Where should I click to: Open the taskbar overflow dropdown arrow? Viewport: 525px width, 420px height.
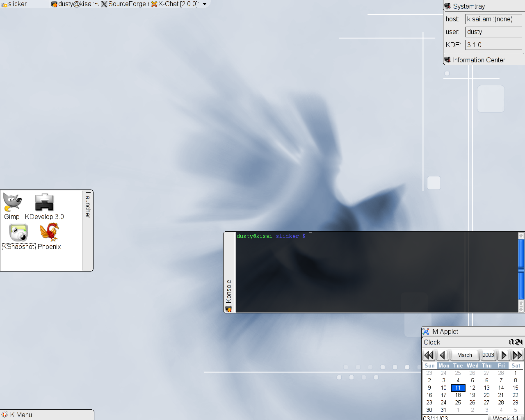click(205, 4)
